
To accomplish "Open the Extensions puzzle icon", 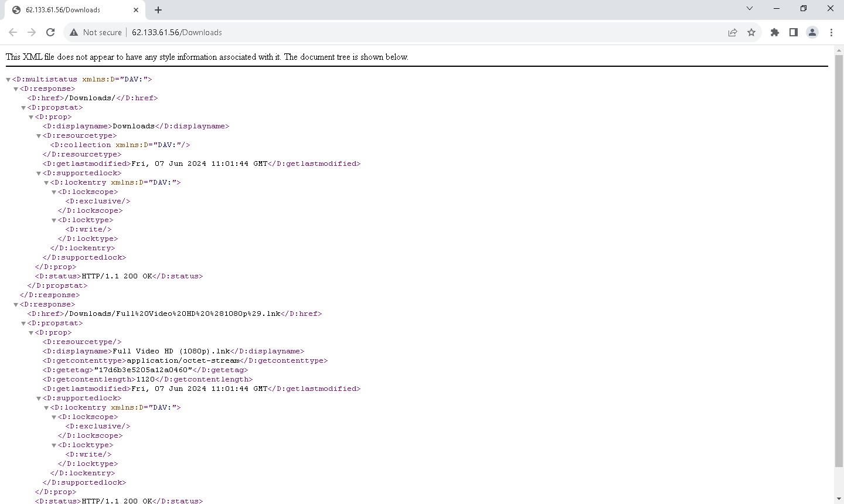I will point(775,32).
